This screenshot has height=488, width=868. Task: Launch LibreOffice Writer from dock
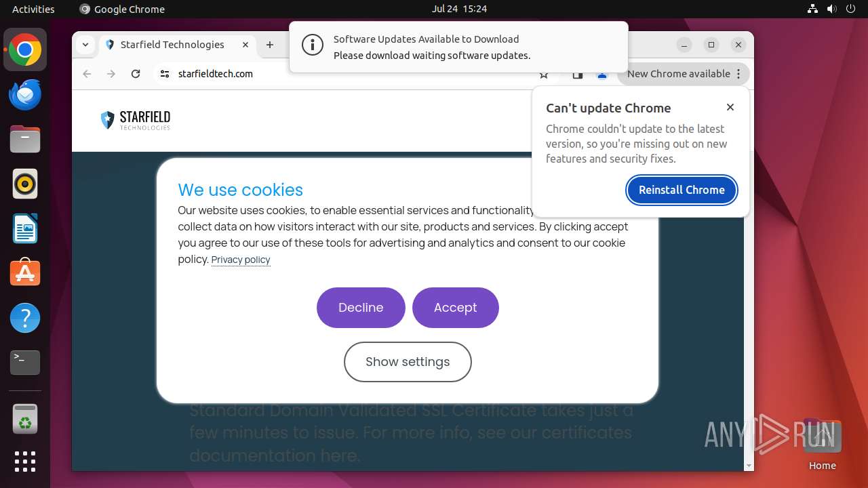click(25, 228)
